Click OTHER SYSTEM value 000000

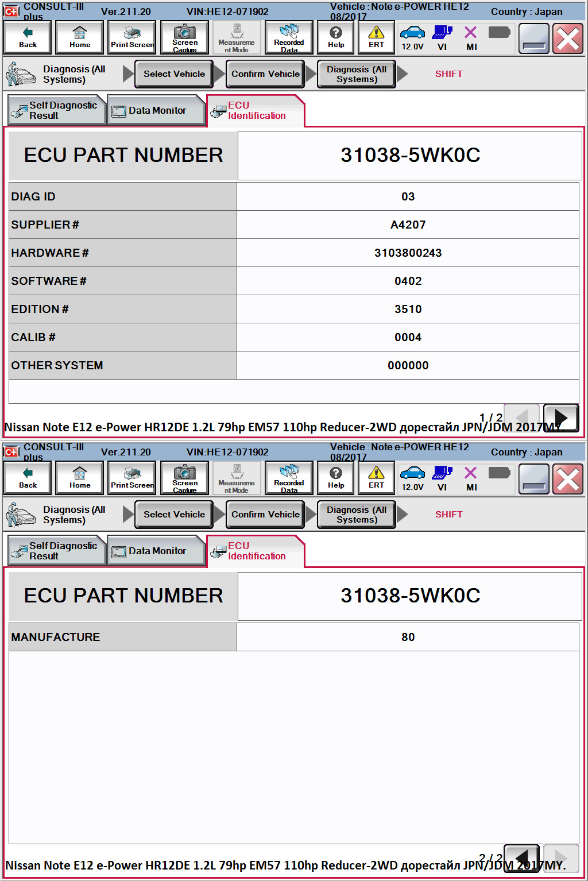click(408, 365)
